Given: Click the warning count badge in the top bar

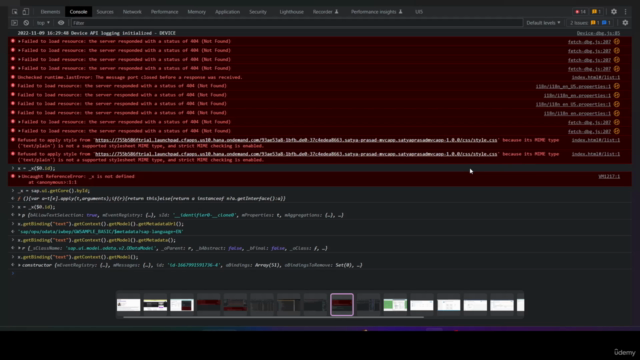Looking at the screenshot, I should [x=596, y=12].
